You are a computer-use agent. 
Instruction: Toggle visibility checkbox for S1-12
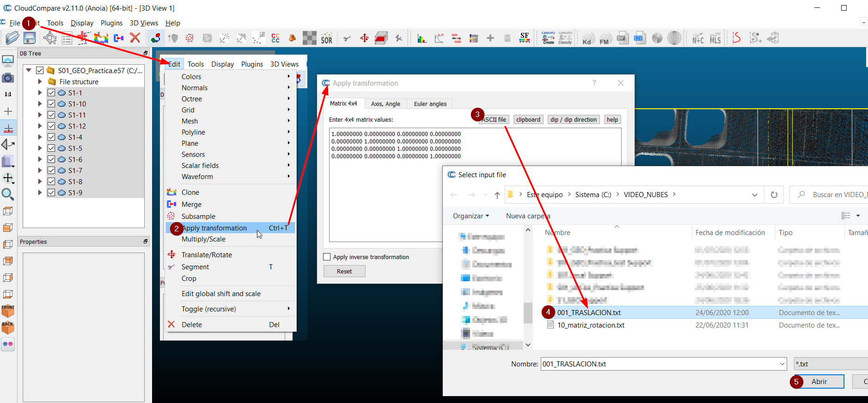[51, 126]
